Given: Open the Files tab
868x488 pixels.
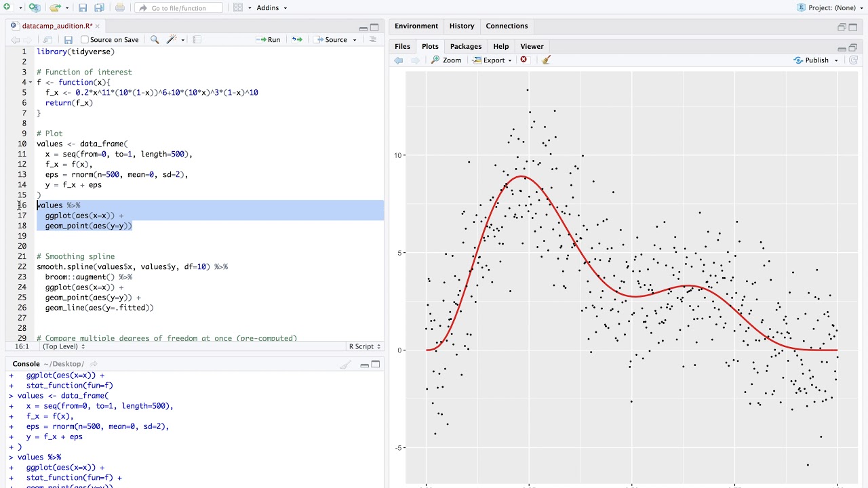Looking at the screenshot, I should tap(403, 46).
